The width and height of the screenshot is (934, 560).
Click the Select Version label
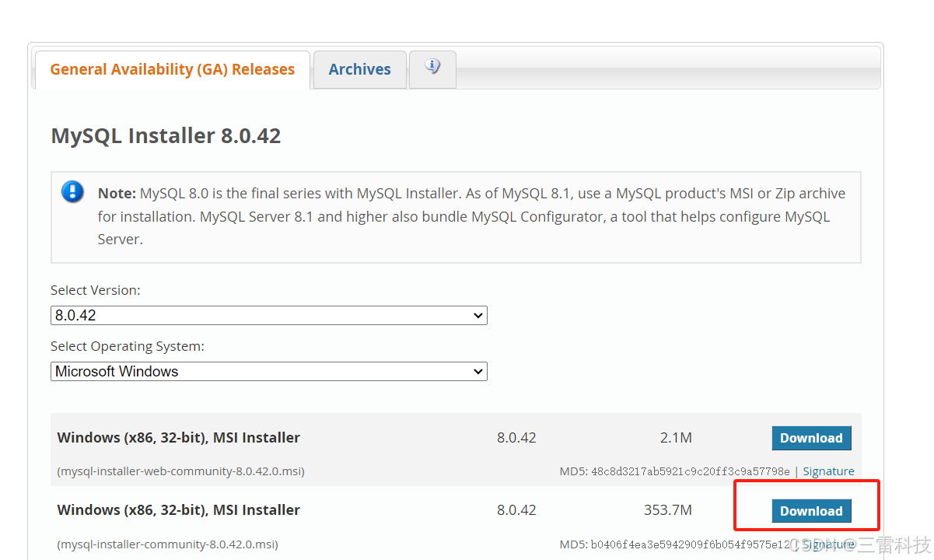point(96,290)
